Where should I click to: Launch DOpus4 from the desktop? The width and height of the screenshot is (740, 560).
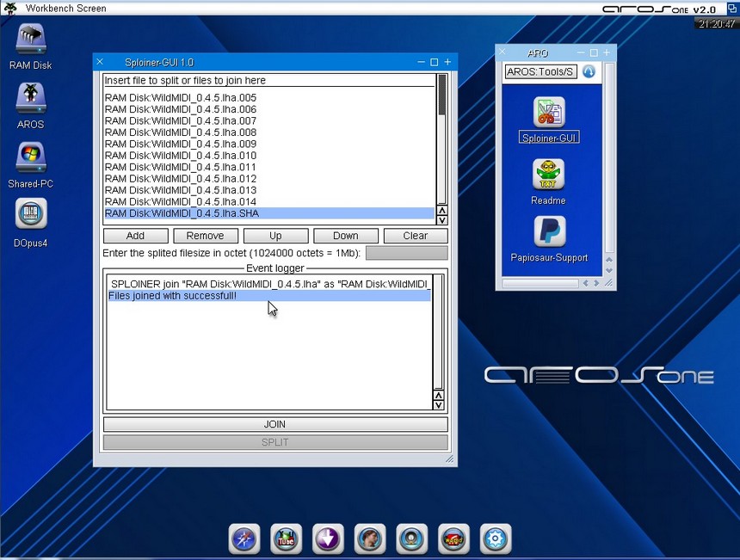click(31, 215)
